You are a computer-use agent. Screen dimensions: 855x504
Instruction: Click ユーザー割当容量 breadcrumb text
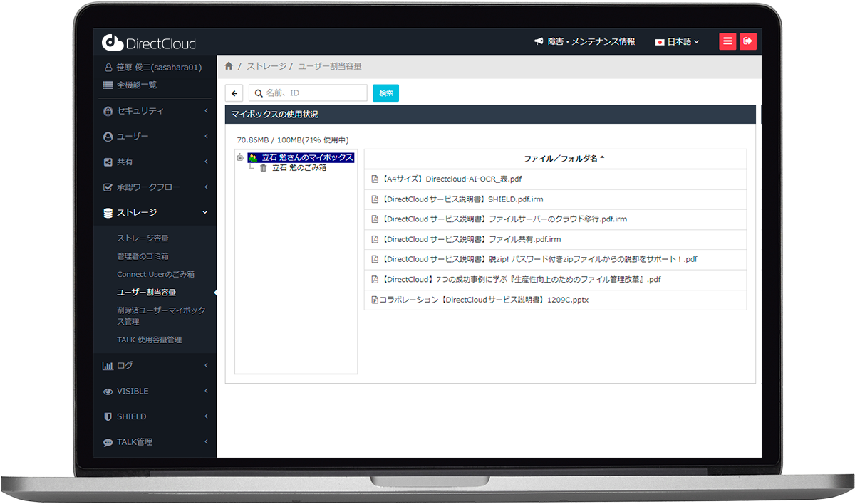(330, 66)
